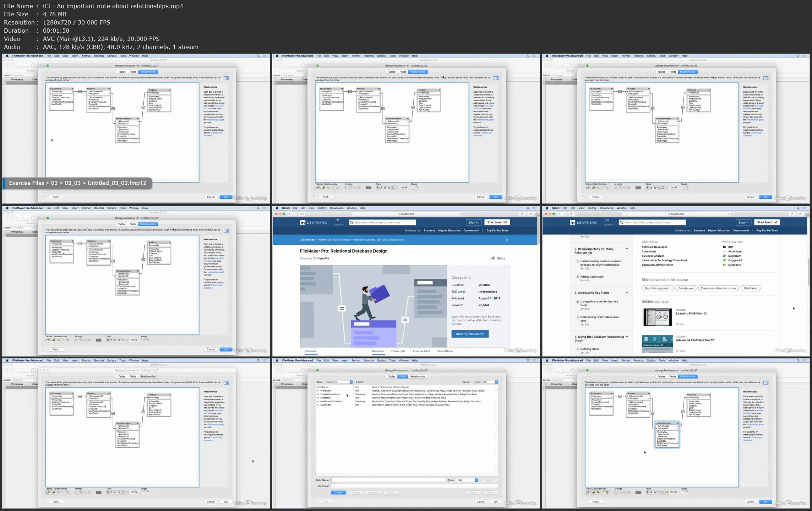Viewport: 812px width, 511px height.
Task: Click the lock icon beside 'Adding a join table'
Action: coord(577,277)
